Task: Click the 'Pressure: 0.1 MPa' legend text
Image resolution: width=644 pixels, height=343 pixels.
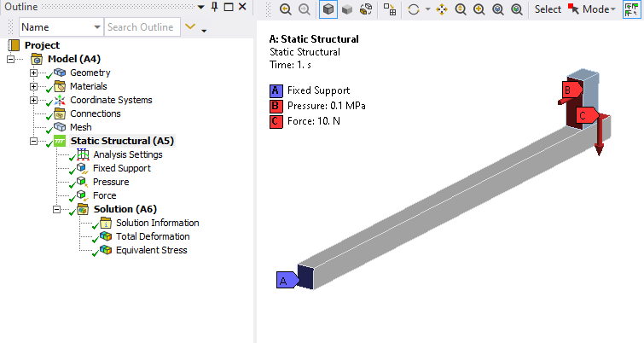Action: (326, 106)
